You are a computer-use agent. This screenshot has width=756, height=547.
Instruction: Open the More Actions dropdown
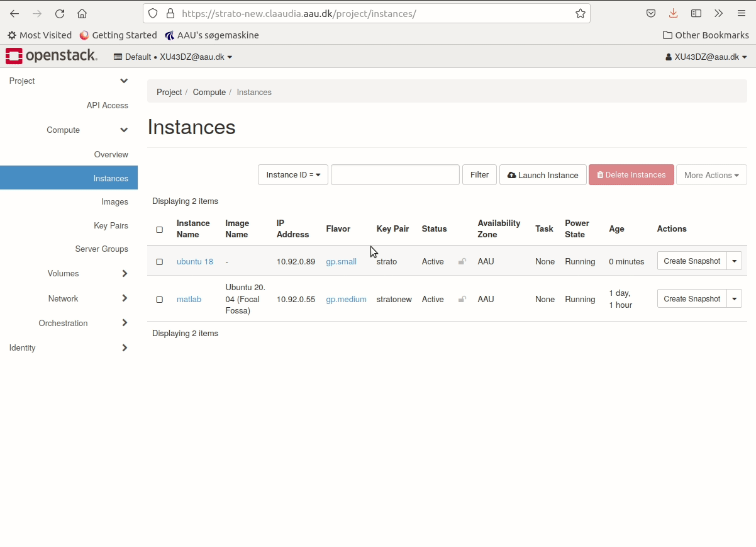[x=711, y=175]
